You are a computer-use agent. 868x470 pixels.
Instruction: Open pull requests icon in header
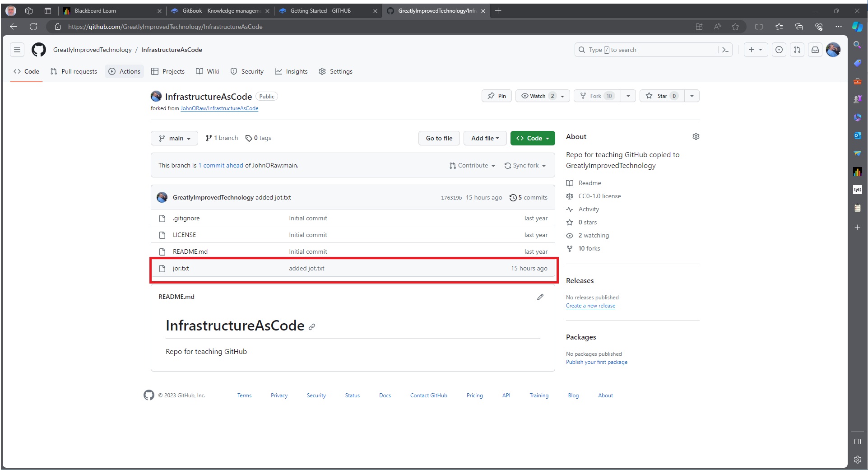(797, 50)
